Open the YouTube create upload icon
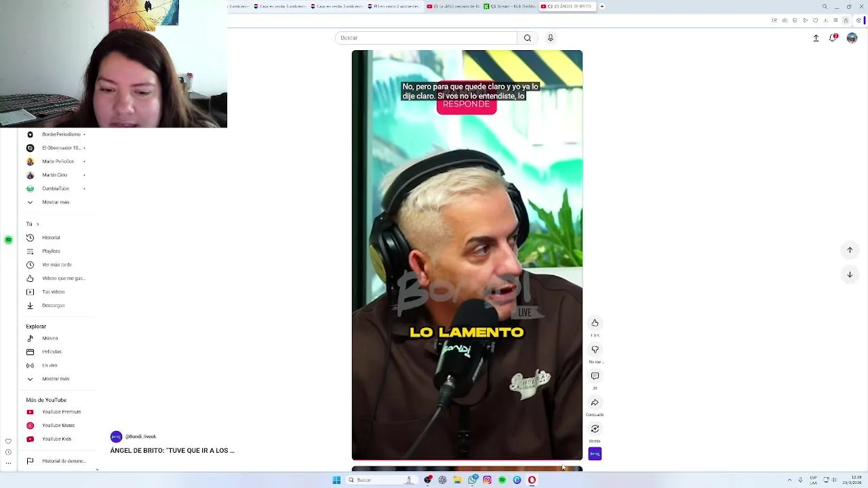 (816, 38)
